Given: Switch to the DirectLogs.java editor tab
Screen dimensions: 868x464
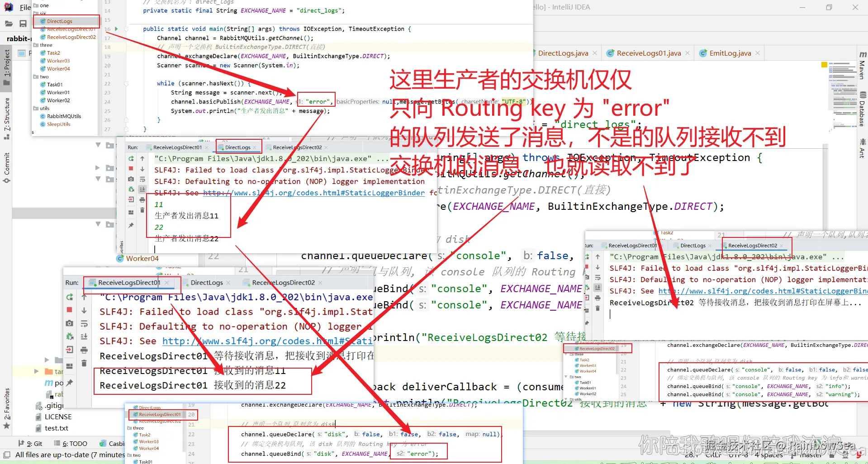Looking at the screenshot, I should coord(563,53).
